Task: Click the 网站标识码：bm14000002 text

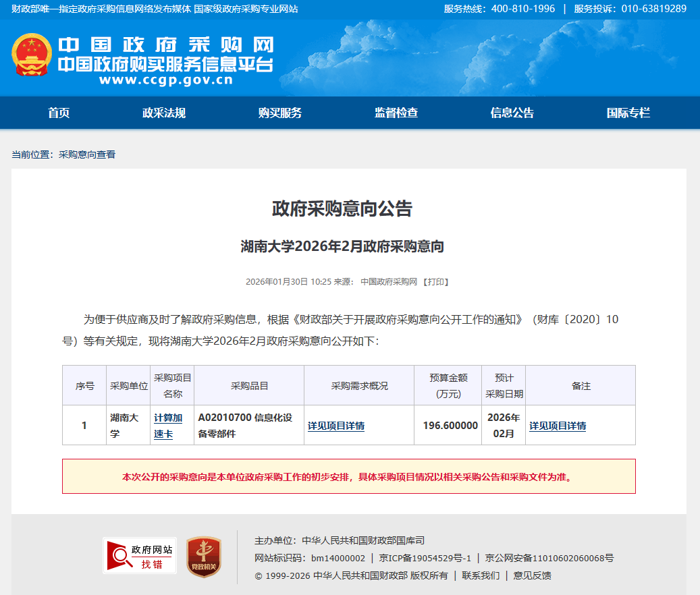Action: tap(310, 559)
